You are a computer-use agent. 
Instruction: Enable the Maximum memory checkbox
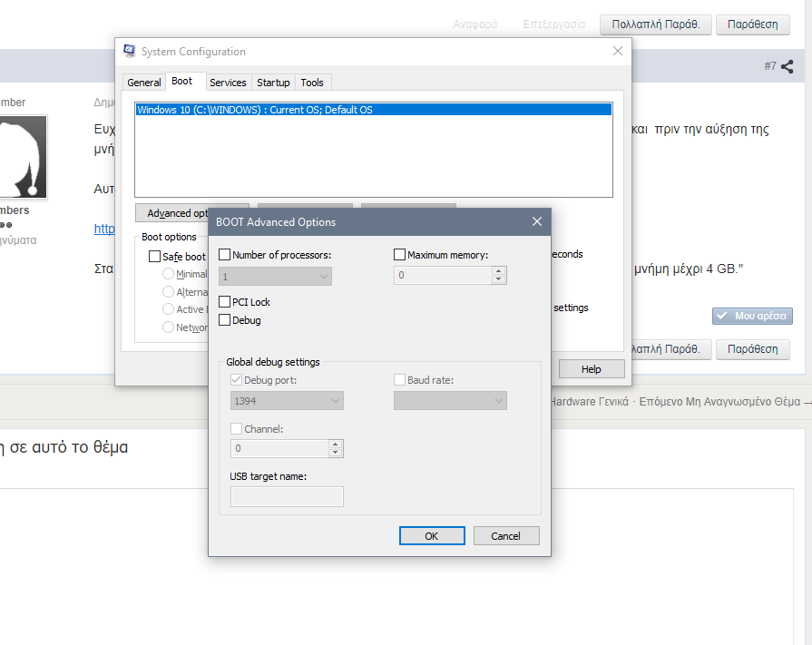399,255
